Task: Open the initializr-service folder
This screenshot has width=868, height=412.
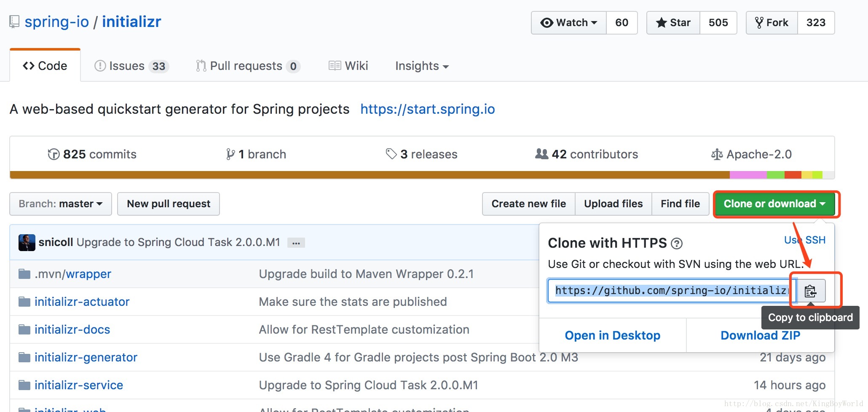Action: click(79, 385)
